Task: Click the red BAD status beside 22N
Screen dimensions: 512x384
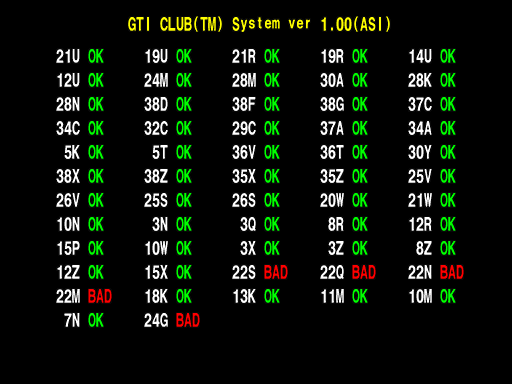Action: pyautogui.click(x=452, y=272)
